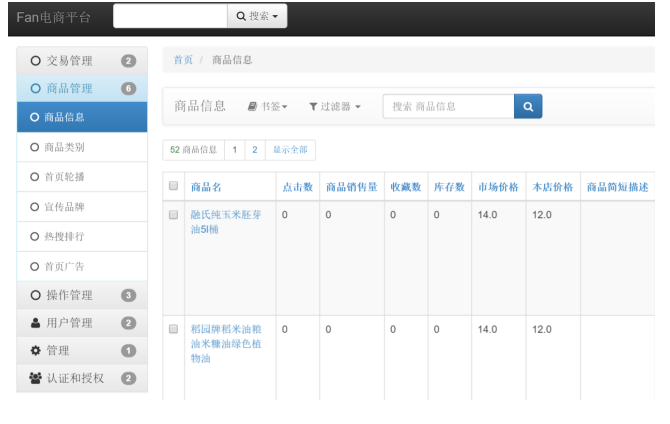This screenshot has height=424, width=670.
Task: Click the 52 商品信息 count label
Action: [x=194, y=150]
